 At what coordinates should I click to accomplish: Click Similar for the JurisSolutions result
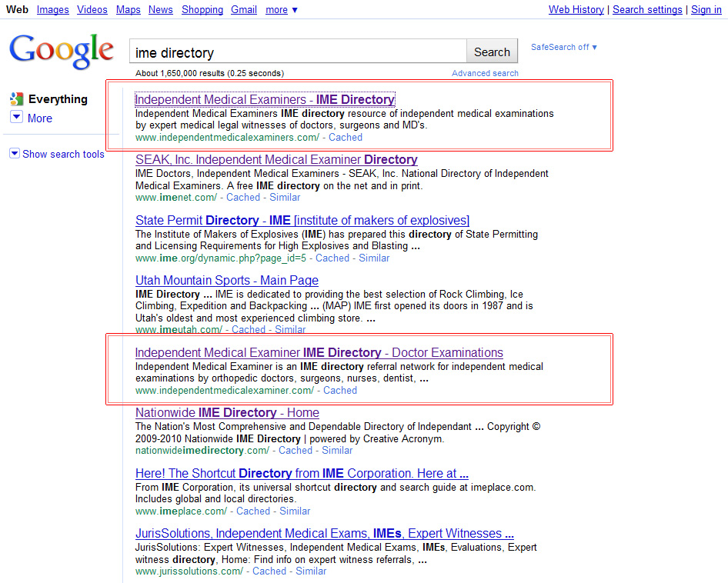click(x=311, y=571)
